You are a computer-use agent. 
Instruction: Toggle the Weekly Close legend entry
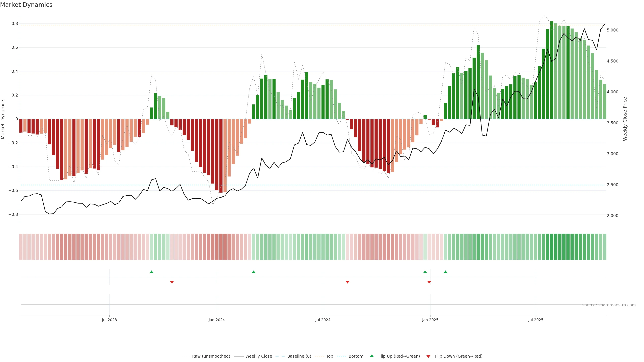tap(258, 356)
